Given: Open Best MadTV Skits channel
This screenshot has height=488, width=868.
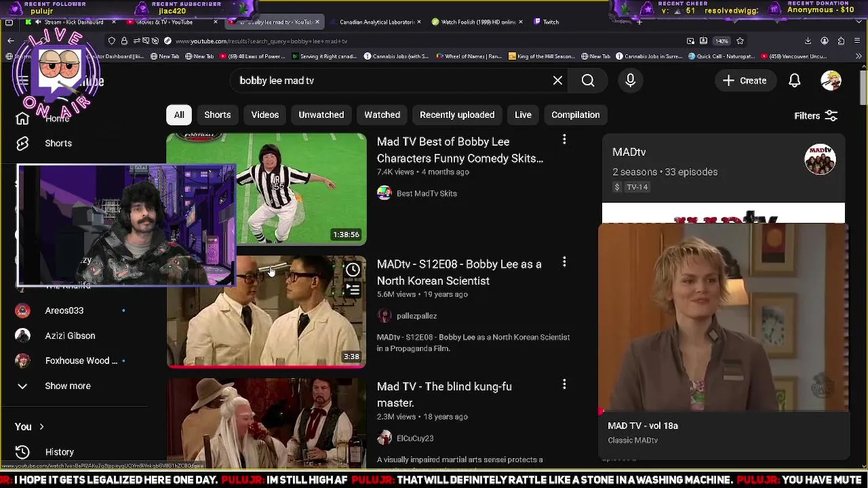Looking at the screenshot, I should [427, 193].
